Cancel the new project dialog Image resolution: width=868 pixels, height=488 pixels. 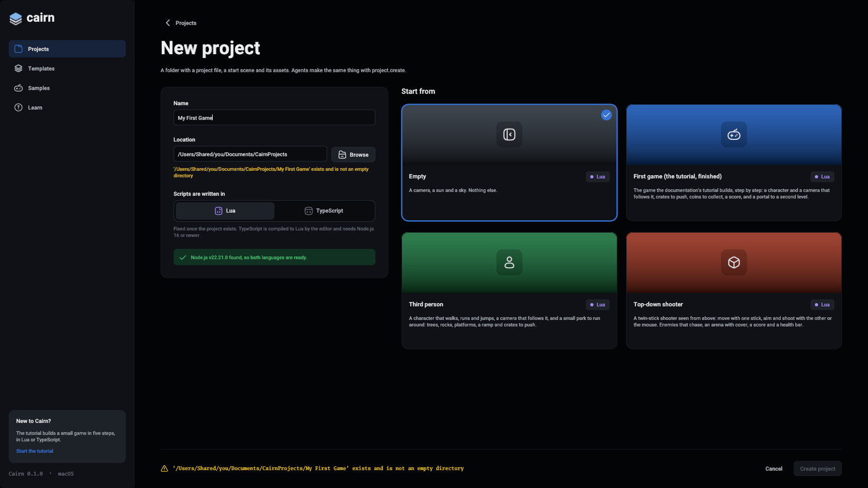[774, 468]
